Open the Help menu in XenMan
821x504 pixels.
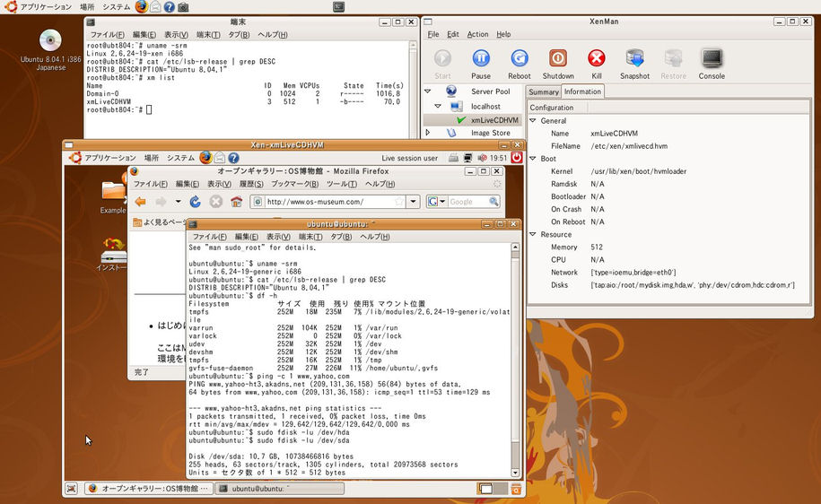pyautogui.click(x=503, y=34)
